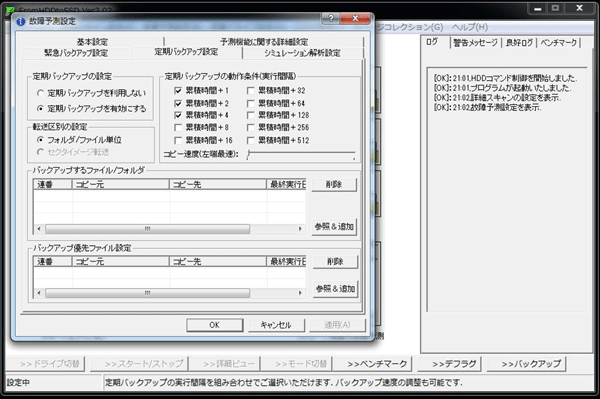This screenshot has height=399, width=600.
Task: Click コピー先 column header in backup file list
Action: 218,184
